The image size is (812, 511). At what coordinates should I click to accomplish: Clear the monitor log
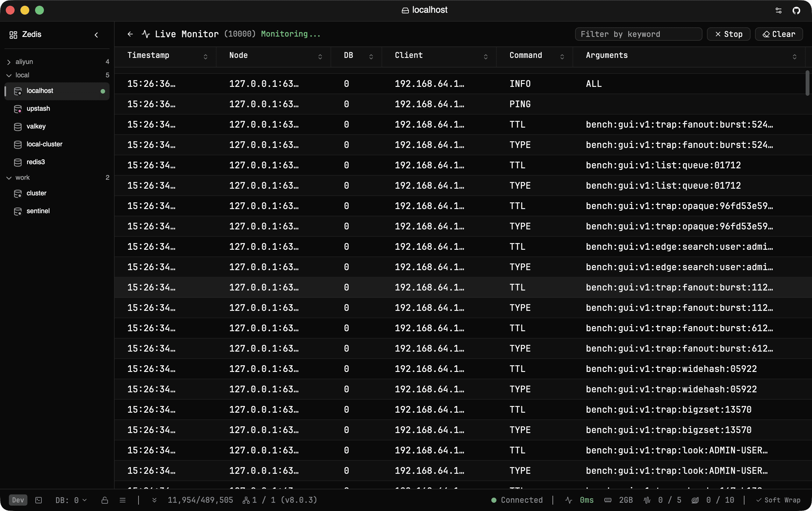779,34
